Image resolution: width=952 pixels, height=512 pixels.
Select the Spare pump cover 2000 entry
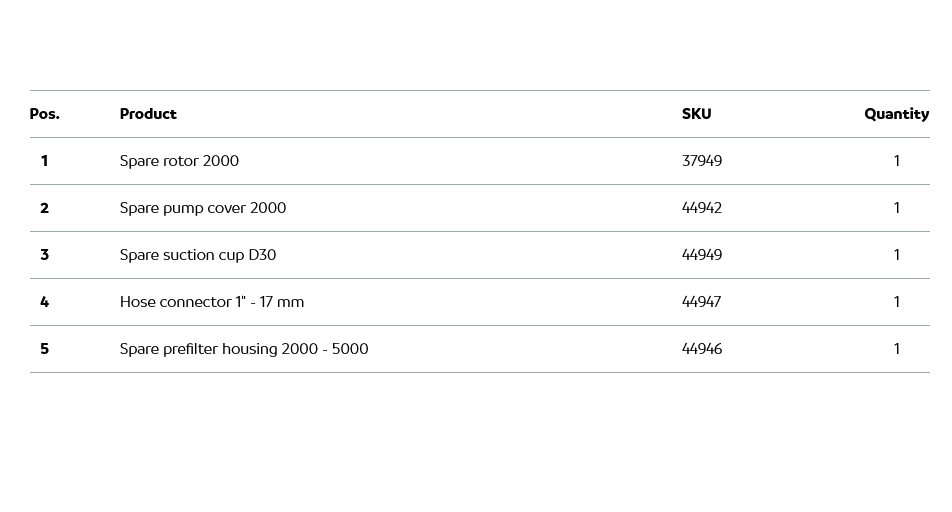(x=203, y=208)
